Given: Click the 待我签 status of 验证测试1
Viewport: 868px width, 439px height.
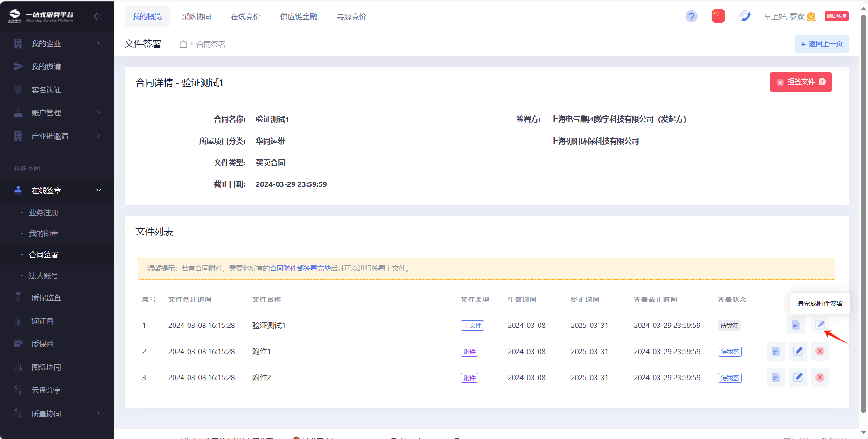Looking at the screenshot, I should point(729,326).
